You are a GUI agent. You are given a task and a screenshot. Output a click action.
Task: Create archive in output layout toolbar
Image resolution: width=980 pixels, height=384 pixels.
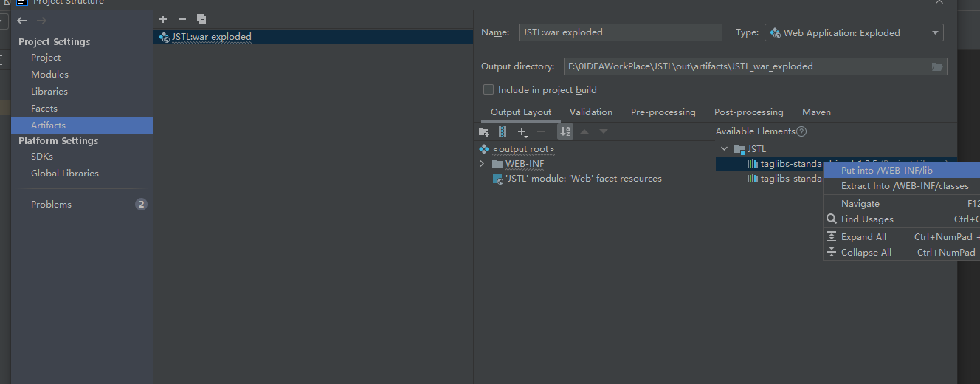click(503, 131)
